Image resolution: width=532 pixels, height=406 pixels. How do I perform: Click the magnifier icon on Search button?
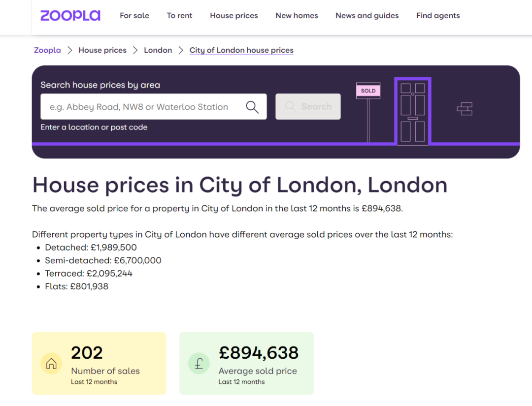[290, 106]
